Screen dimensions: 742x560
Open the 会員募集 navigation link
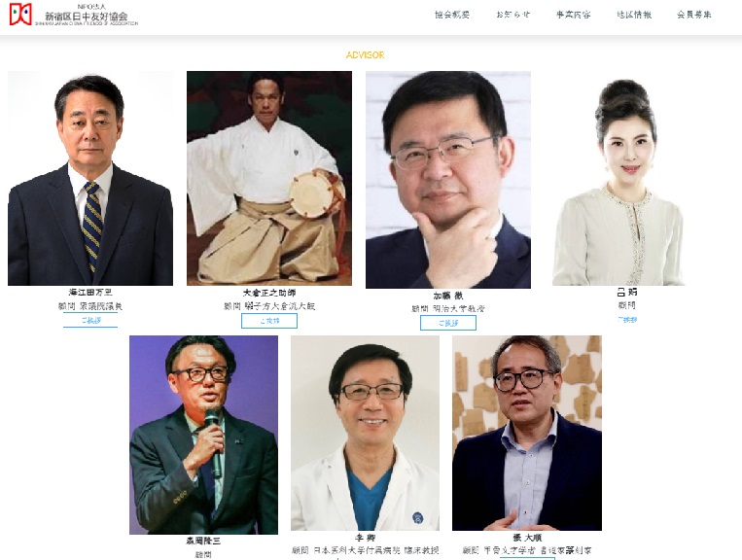tap(693, 15)
